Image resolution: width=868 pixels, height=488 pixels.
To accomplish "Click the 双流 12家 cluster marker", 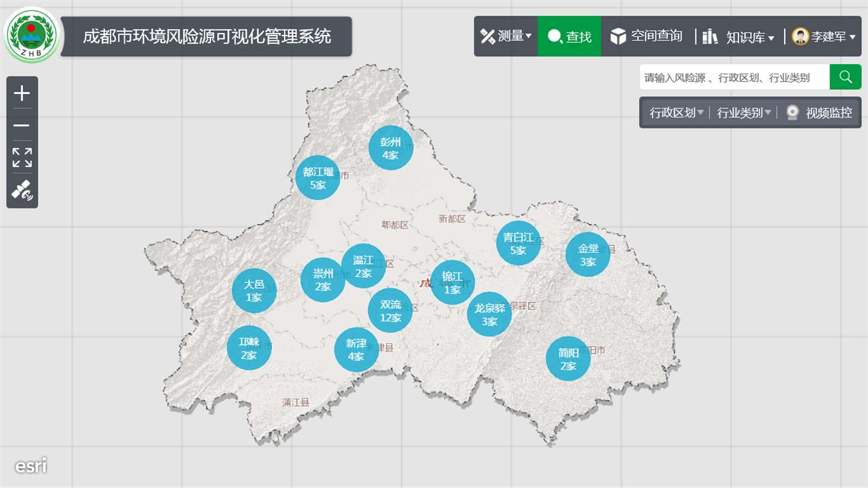I will [391, 310].
